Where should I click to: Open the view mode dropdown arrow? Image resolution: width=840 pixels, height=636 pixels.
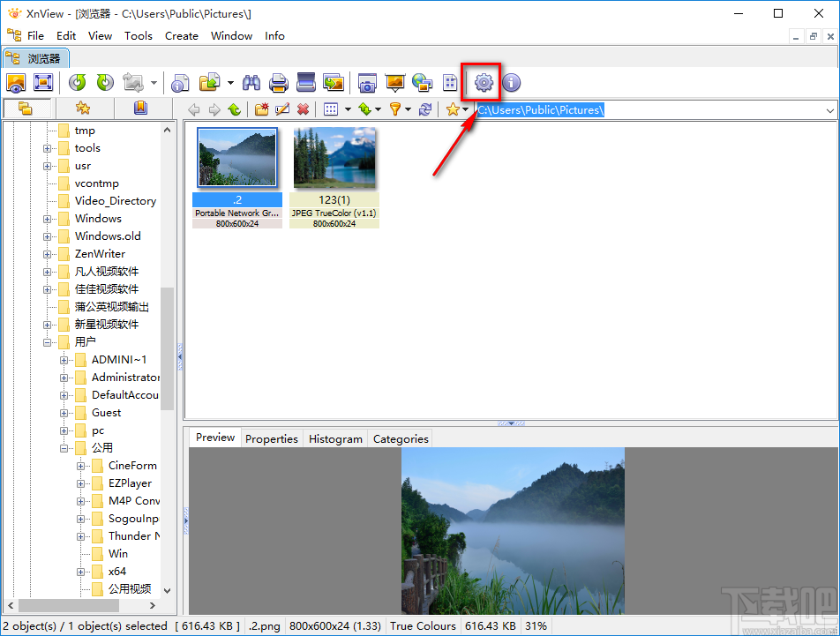348,109
